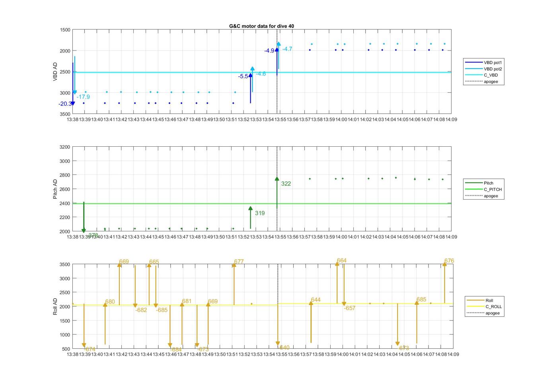
Task: Click the '14:00' time tick under Pitch plot
Action: pos(341,237)
